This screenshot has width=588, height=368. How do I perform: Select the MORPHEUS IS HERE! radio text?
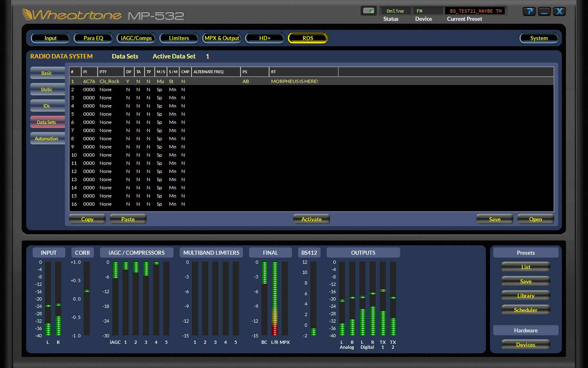coord(295,81)
